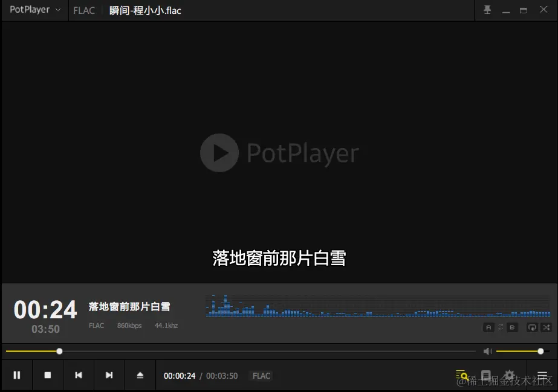Click the 860kbps bitrate info
This screenshot has height=392, width=558.
(129, 326)
